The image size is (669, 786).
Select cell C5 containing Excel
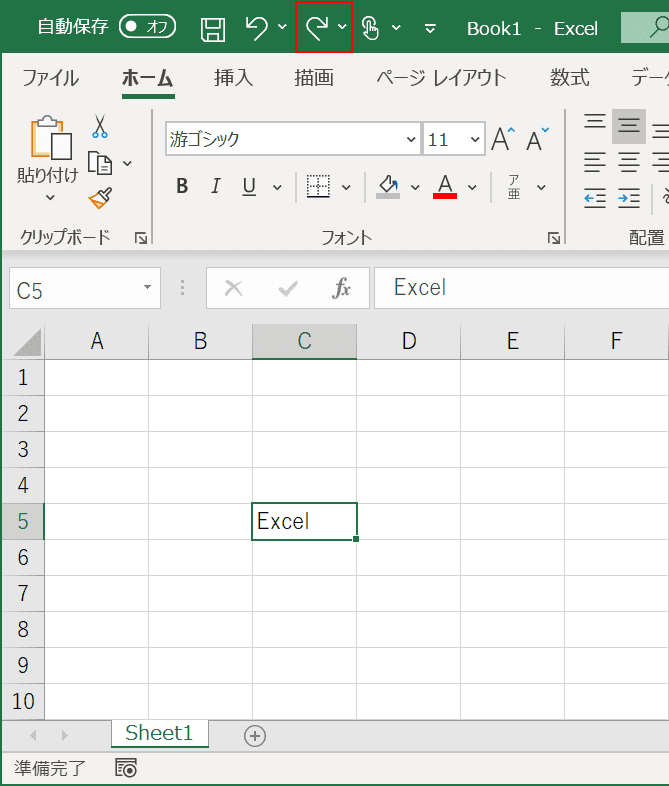click(x=305, y=521)
